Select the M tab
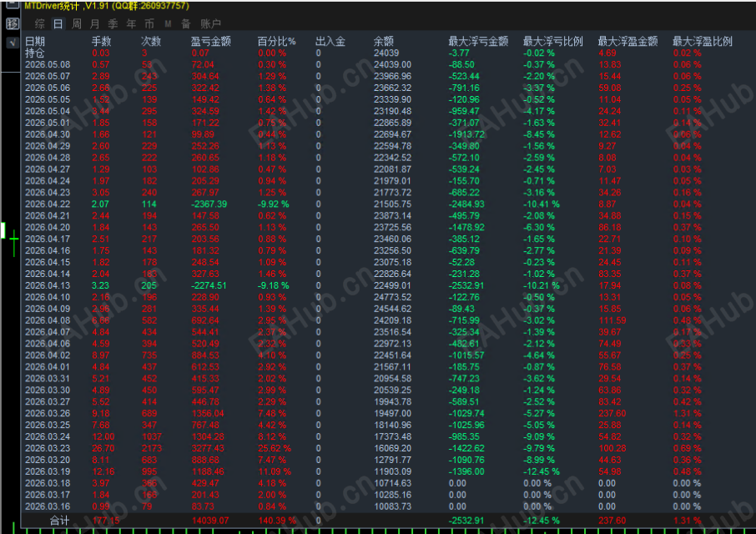Screen dimensions: 756x534 tap(168, 23)
